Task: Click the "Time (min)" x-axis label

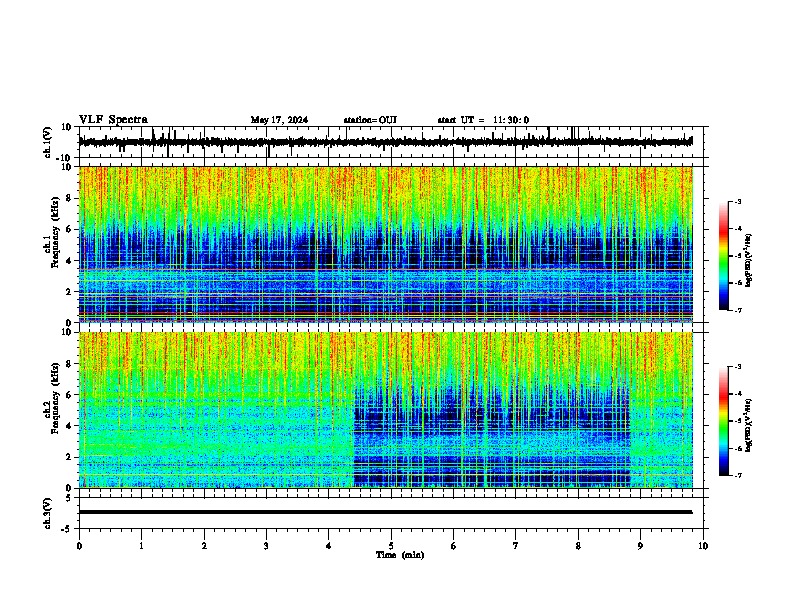Action: [x=400, y=555]
